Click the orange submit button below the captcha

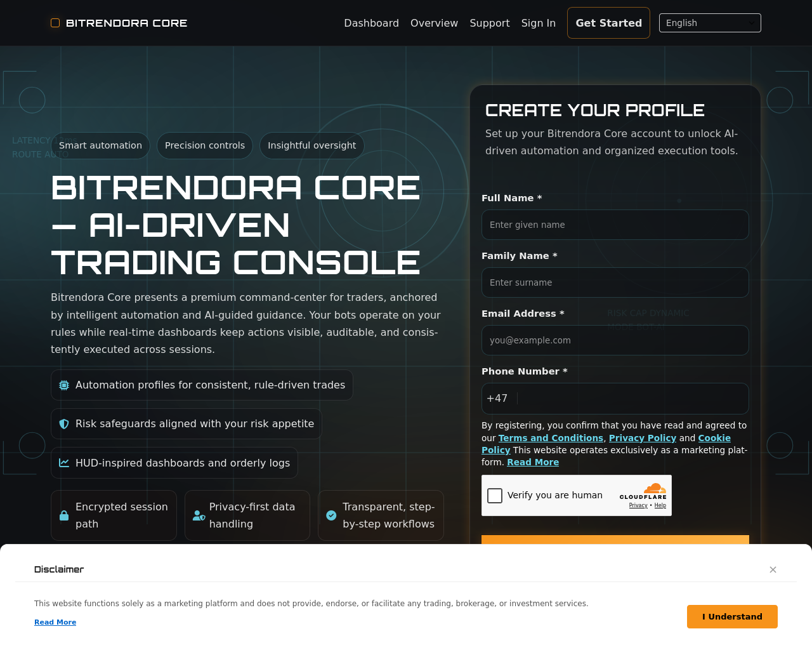pos(615,540)
